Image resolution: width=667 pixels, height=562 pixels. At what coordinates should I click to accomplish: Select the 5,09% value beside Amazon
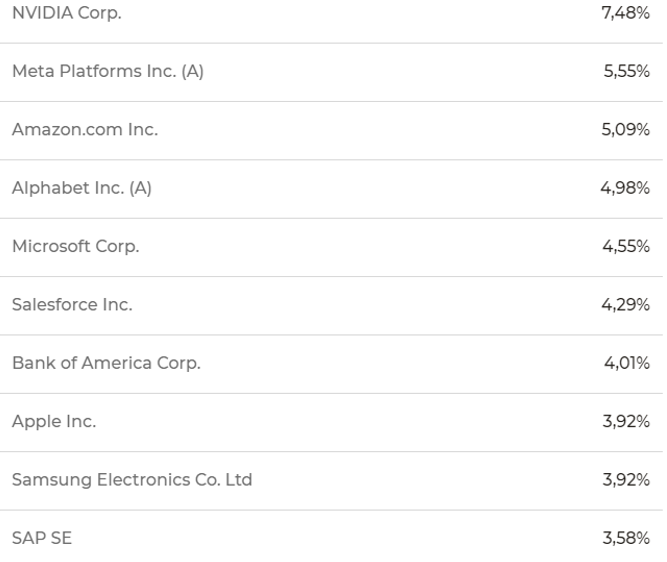pos(625,129)
